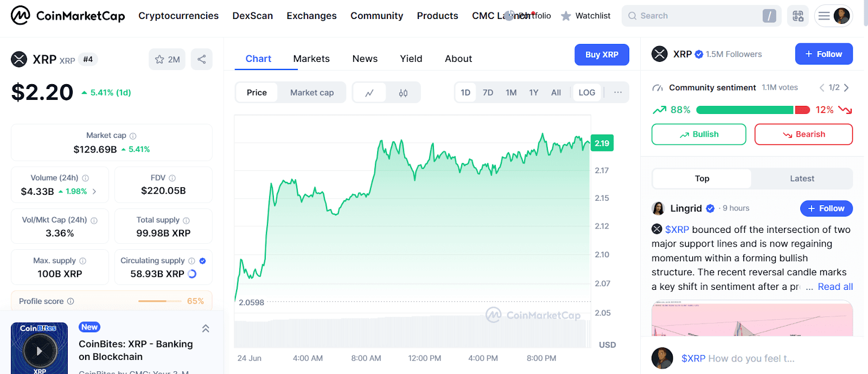Switch chart to Market cap view
The image size is (868, 374).
point(312,93)
